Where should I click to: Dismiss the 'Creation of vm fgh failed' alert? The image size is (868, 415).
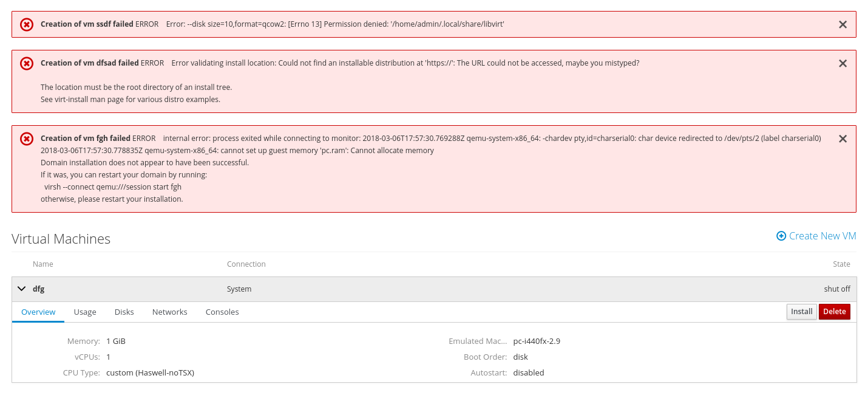843,139
